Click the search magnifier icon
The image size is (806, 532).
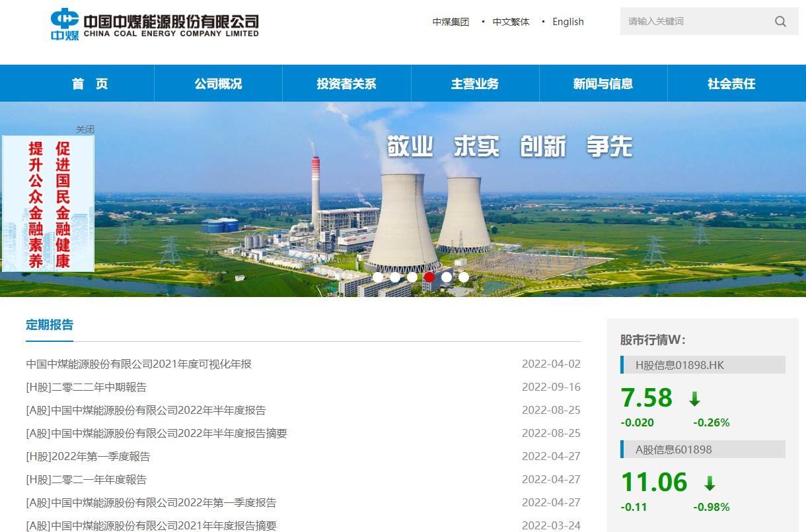780,22
